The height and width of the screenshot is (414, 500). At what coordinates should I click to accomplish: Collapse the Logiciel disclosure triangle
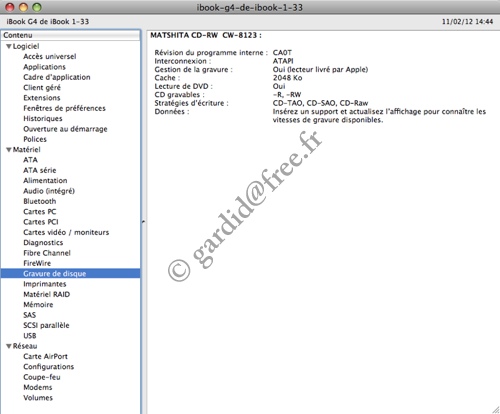point(9,46)
